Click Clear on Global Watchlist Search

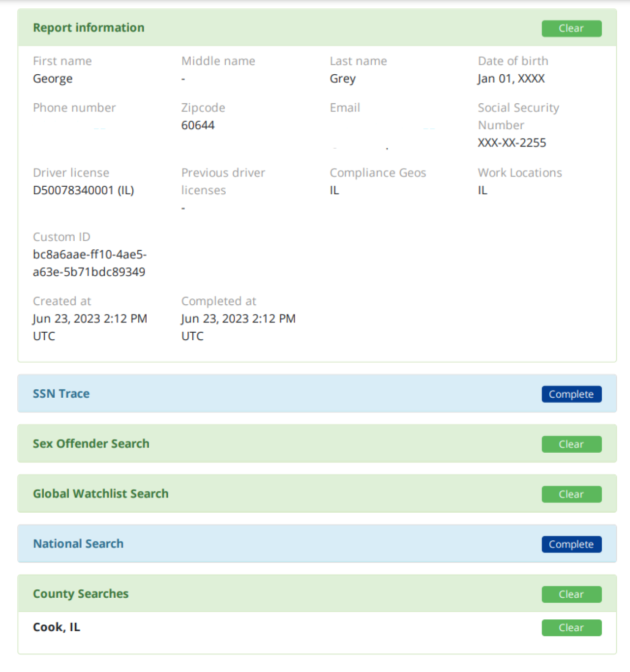point(571,494)
